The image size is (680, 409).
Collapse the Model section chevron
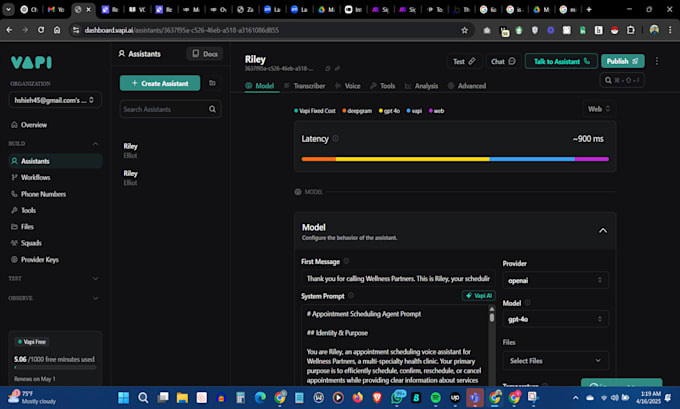pos(602,231)
